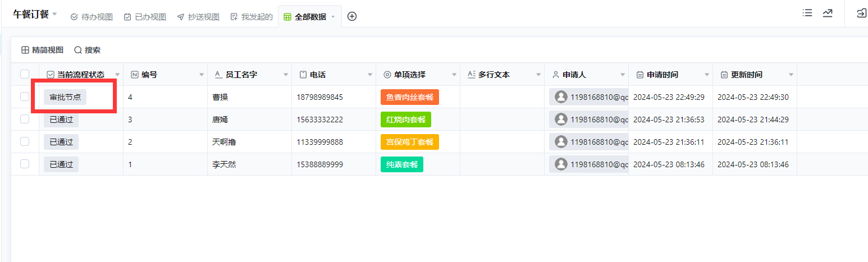Click 已通过 status for 天啊撸 row
This screenshot has width=868, height=262.
(x=61, y=142)
